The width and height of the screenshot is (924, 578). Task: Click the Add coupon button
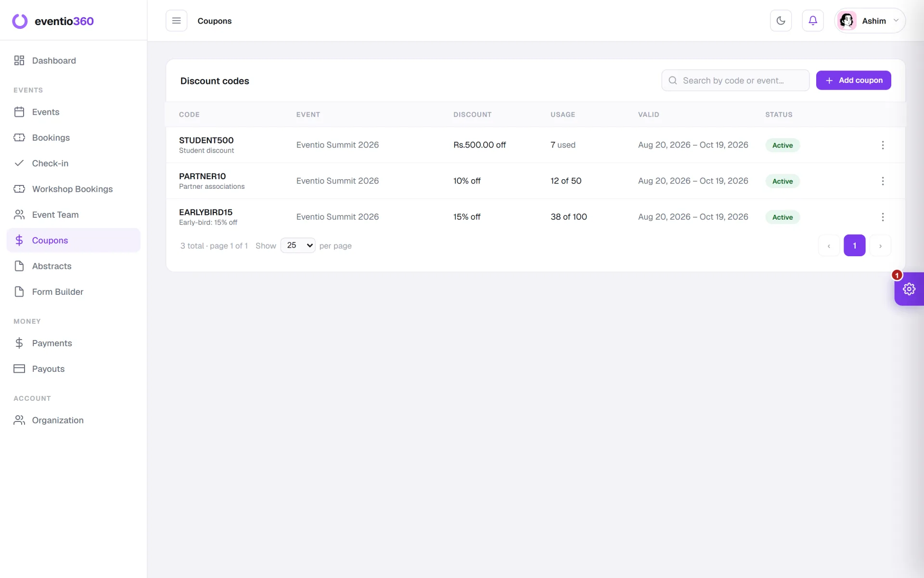[853, 80]
